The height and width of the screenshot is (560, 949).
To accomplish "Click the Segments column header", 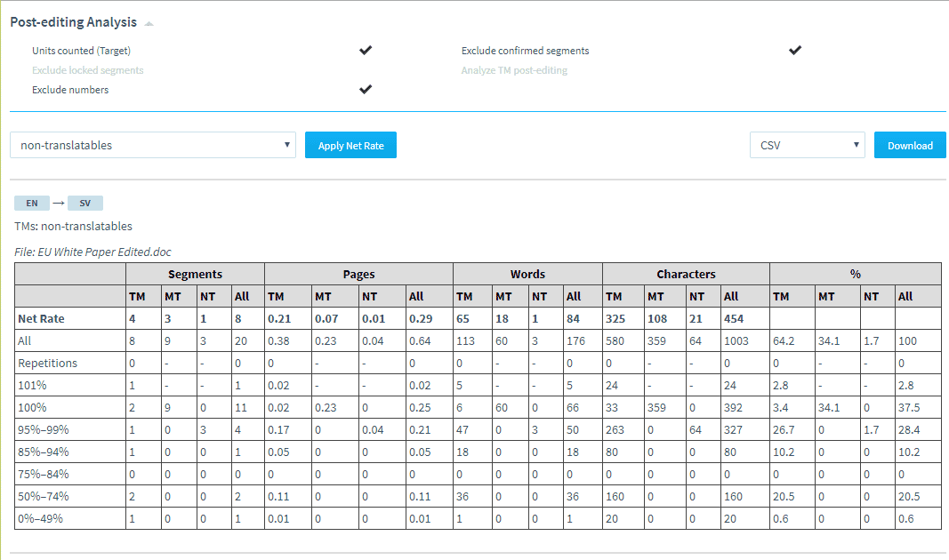I will click(x=195, y=274).
